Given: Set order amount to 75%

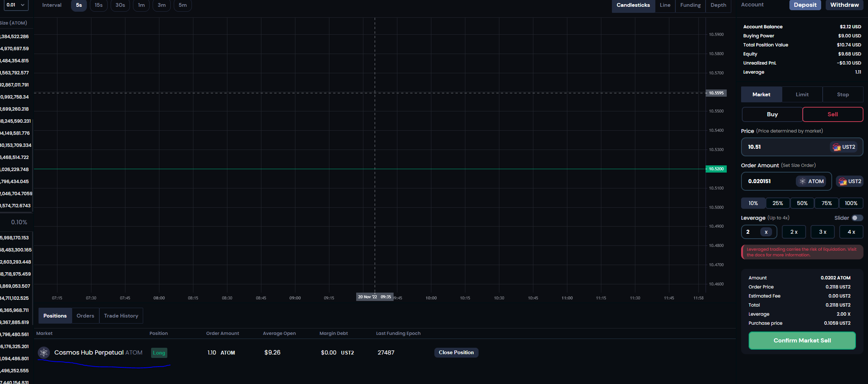Looking at the screenshot, I should tap(827, 203).
